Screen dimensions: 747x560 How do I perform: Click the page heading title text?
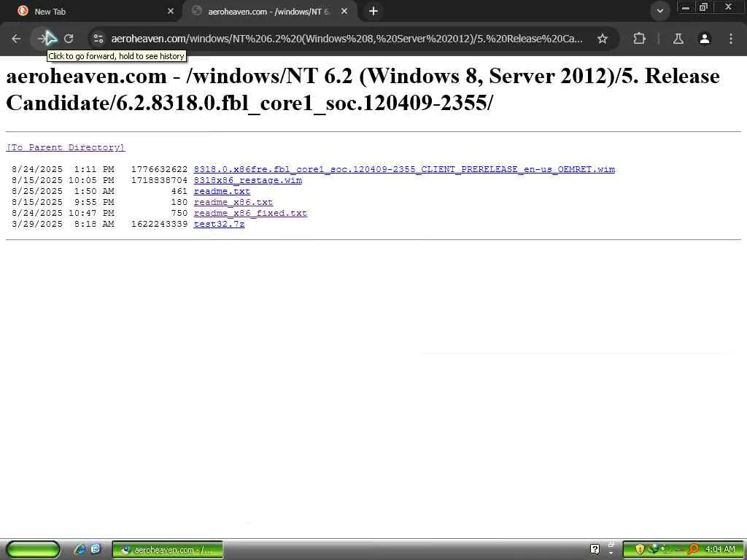click(x=363, y=90)
